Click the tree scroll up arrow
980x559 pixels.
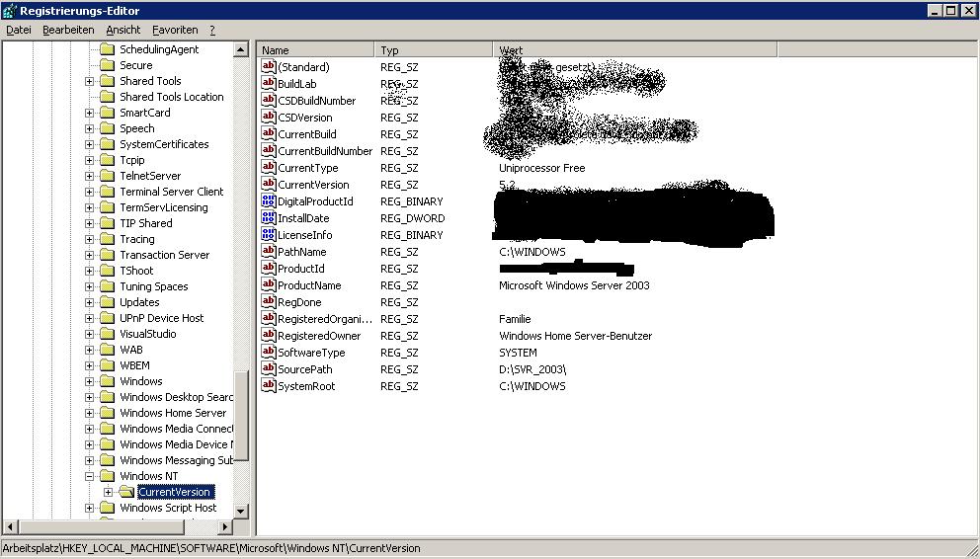[x=241, y=50]
